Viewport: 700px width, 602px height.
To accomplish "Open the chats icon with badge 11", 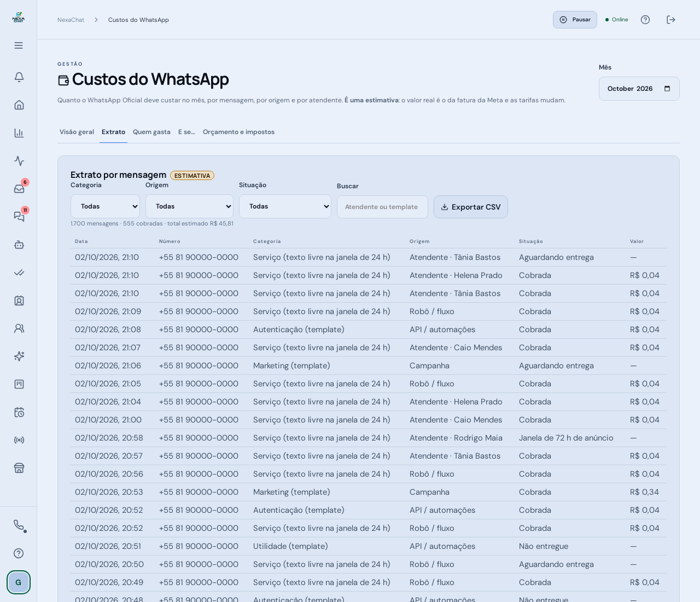I will 19,217.
